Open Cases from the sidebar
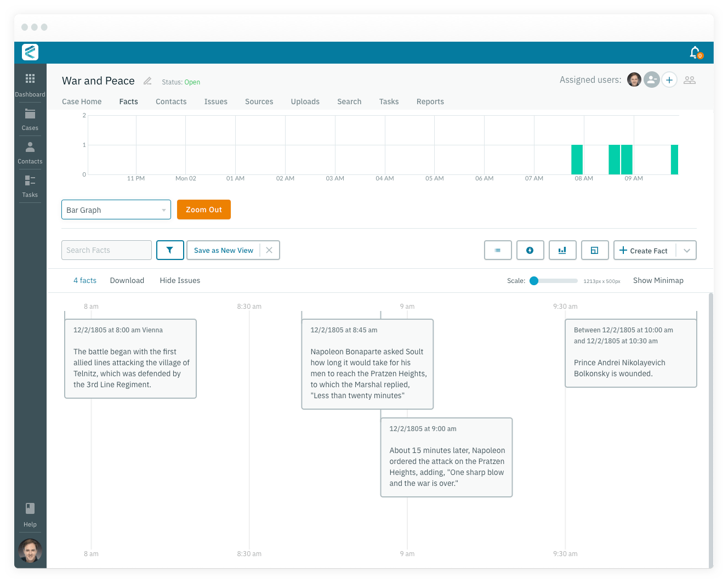 [30, 120]
